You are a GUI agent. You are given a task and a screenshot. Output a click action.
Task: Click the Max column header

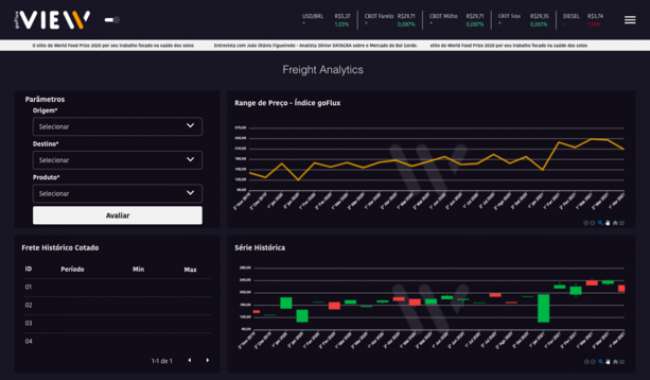pos(190,269)
